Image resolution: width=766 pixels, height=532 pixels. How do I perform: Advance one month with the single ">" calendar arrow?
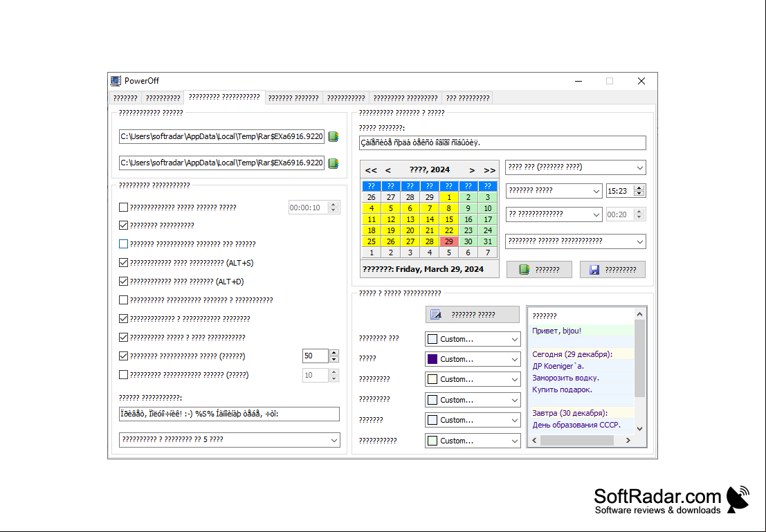472,170
